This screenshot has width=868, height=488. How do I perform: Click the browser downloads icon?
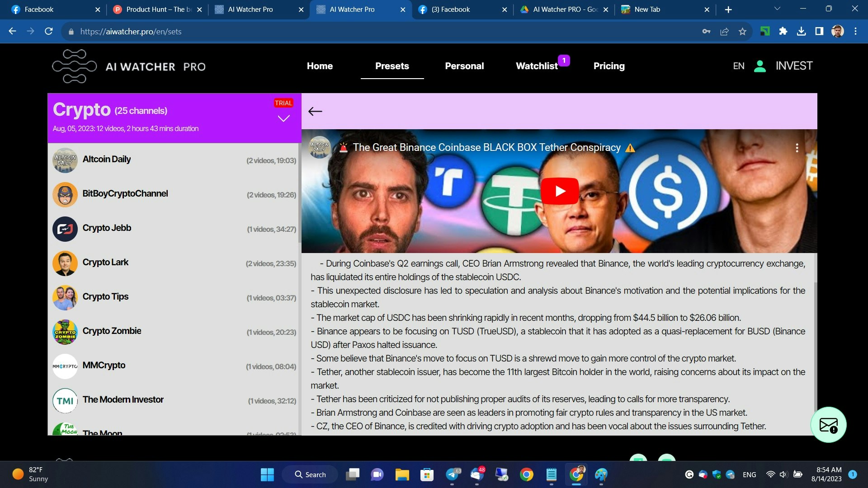click(x=801, y=32)
